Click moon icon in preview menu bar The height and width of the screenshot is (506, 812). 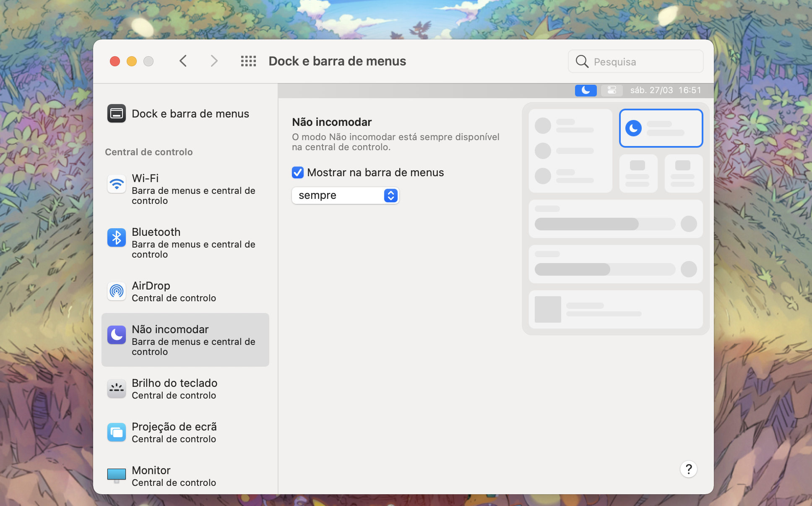[586, 90]
